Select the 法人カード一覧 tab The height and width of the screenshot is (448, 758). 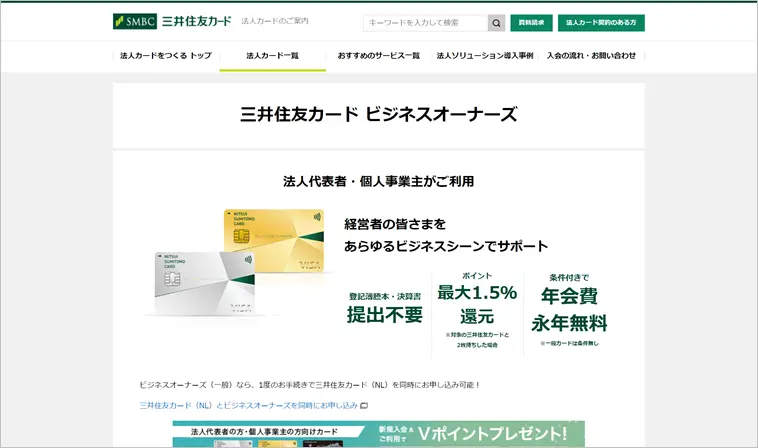coord(273,56)
